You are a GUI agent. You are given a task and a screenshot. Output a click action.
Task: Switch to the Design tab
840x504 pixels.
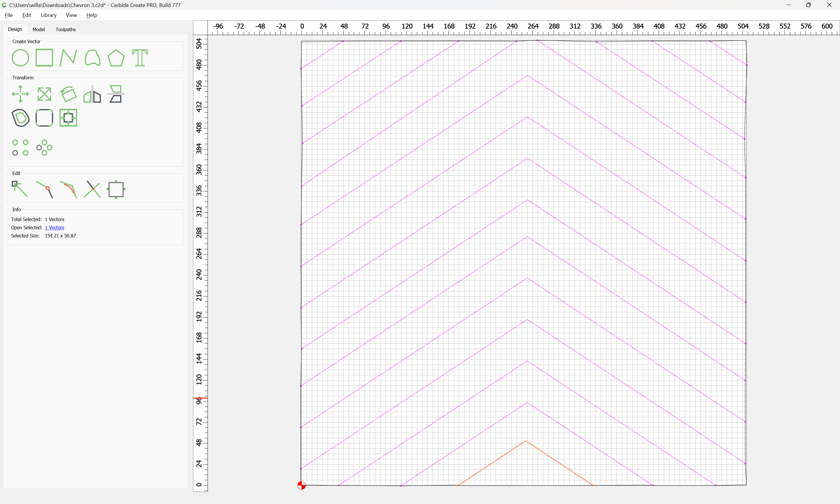coord(15,29)
